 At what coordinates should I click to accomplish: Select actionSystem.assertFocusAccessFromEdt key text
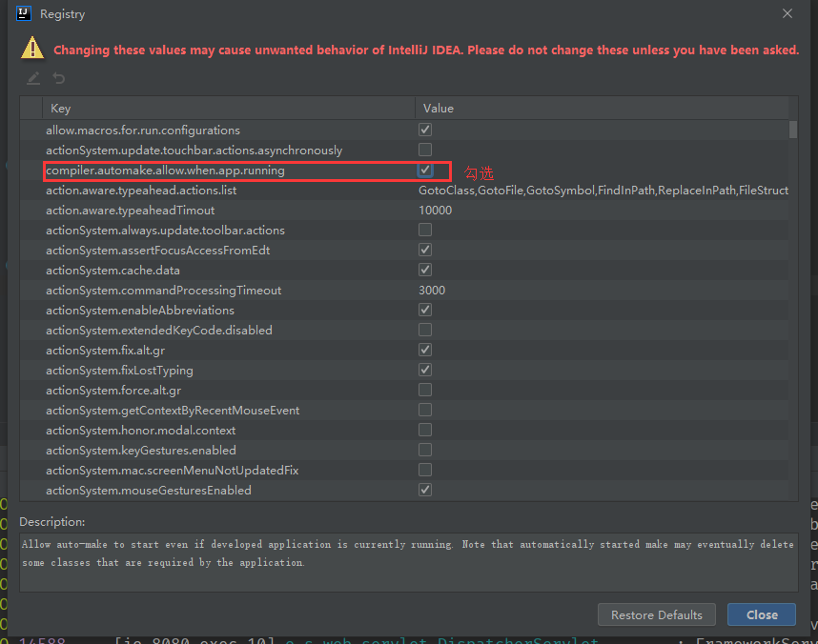158,251
